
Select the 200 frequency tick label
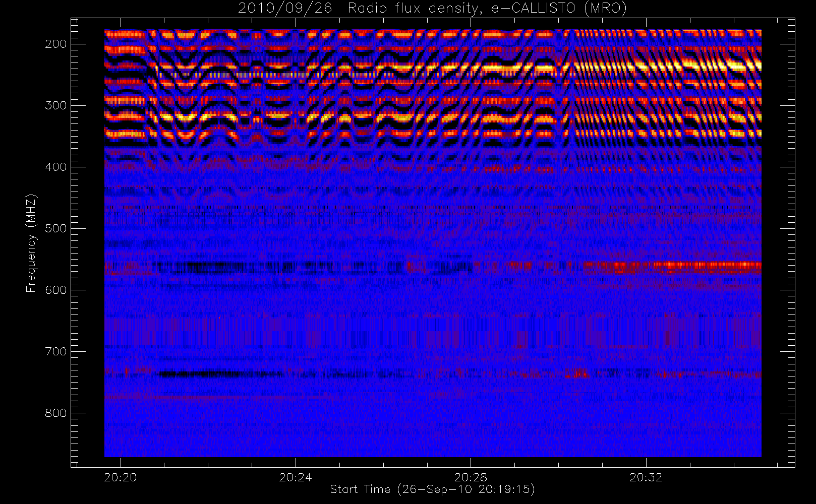pos(56,44)
